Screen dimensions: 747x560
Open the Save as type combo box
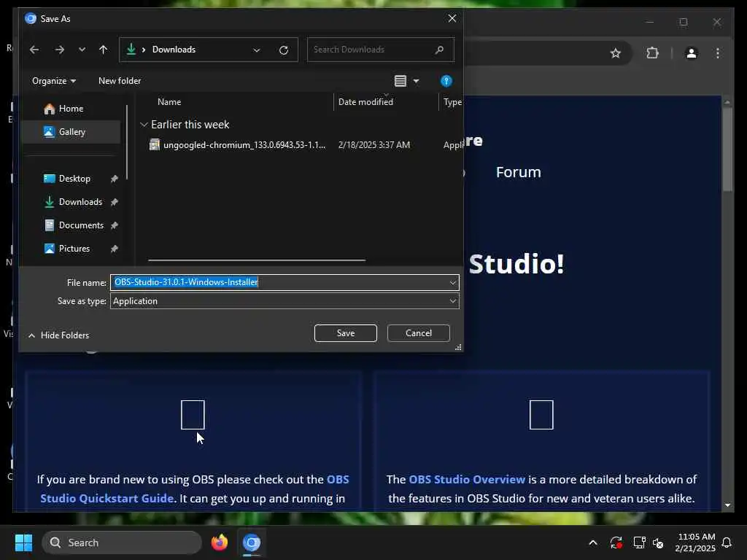tap(285, 301)
